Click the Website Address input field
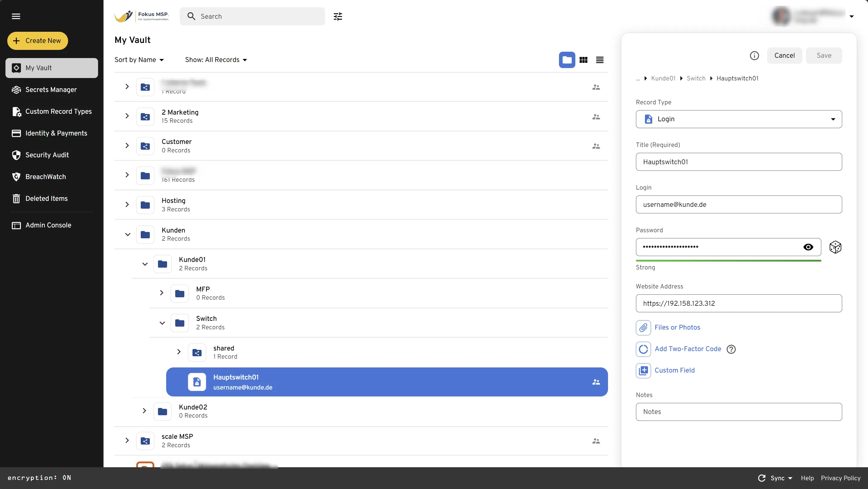The image size is (868, 489). click(738, 303)
